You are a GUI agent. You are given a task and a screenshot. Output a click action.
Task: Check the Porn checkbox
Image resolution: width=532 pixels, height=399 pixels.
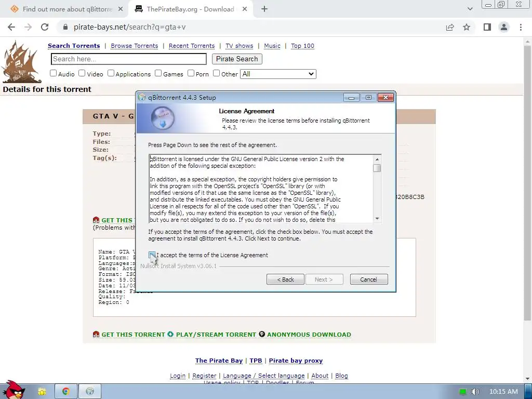pyautogui.click(x=191, y=73)
